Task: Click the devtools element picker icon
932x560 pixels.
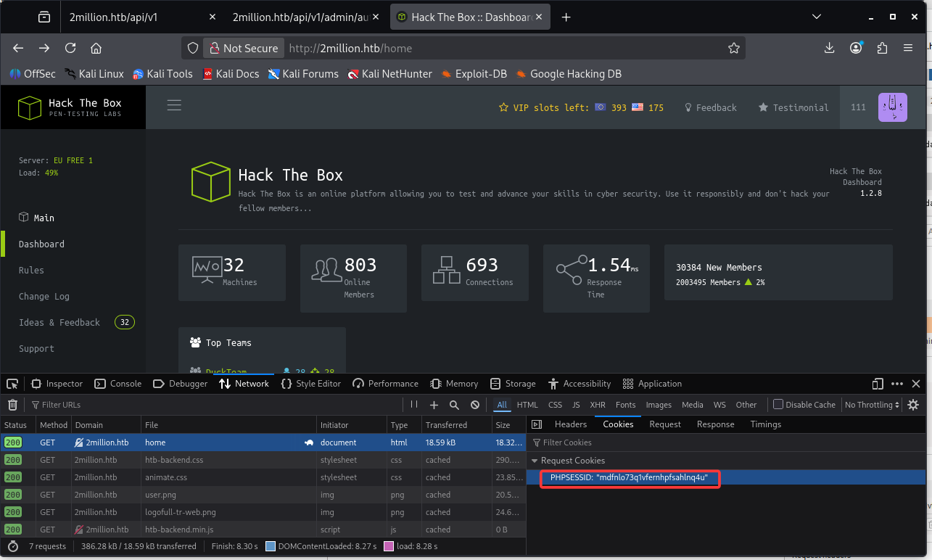Action: 12,384
